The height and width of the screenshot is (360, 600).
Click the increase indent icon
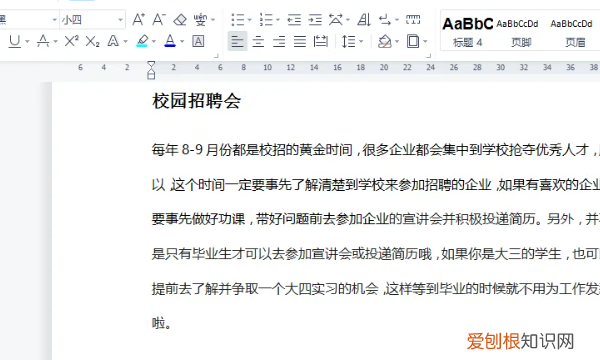click(315, 20)
